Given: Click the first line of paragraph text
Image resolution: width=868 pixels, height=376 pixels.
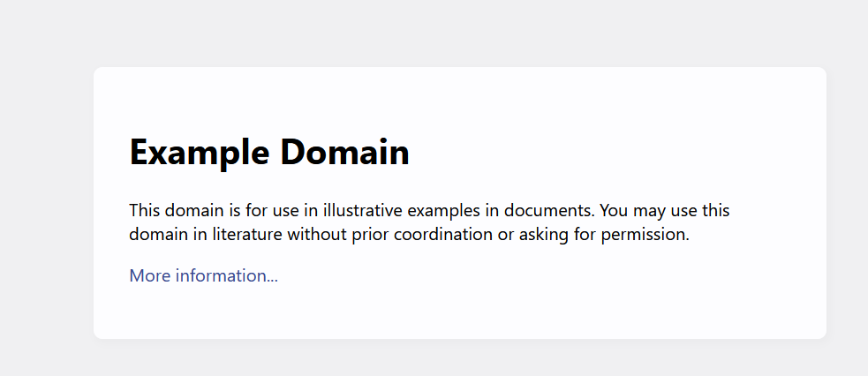Looking at the screenshot, I should coord(428,211).
